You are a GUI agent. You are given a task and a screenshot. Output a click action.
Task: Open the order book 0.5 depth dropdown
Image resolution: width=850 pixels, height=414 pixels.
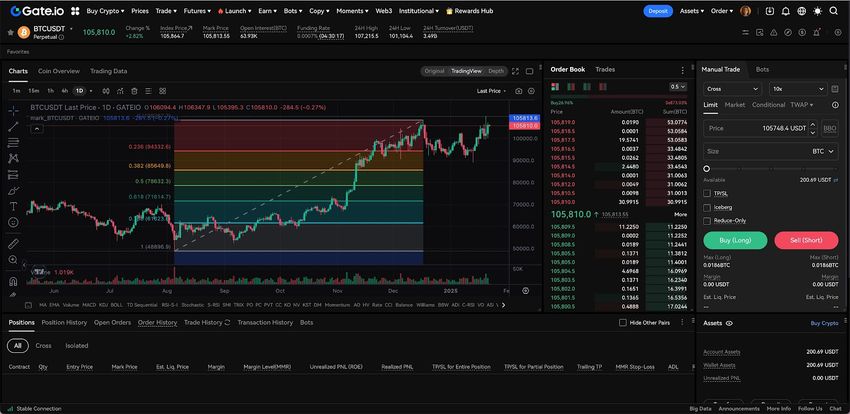pos(678,87)
